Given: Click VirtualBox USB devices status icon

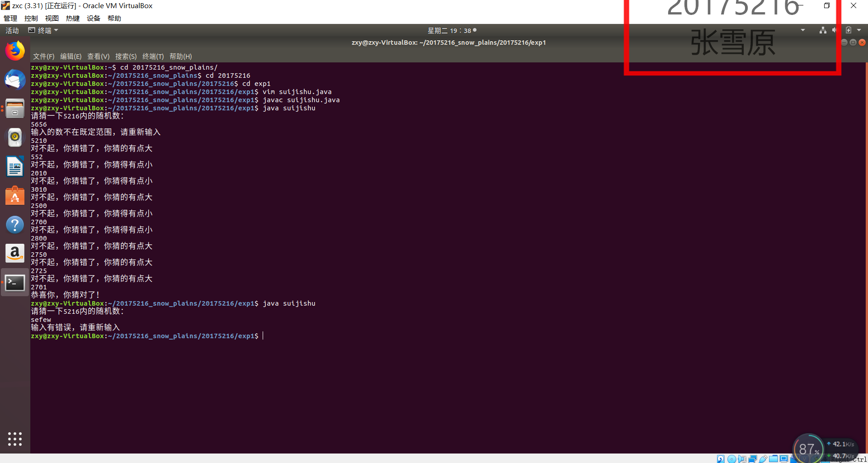Looking at the screenshot, I should (763, 459).
